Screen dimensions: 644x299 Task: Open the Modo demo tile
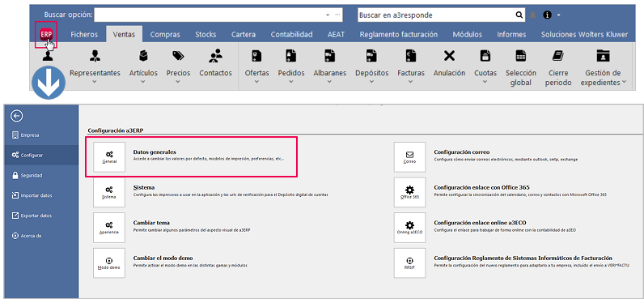coord(109,263)
